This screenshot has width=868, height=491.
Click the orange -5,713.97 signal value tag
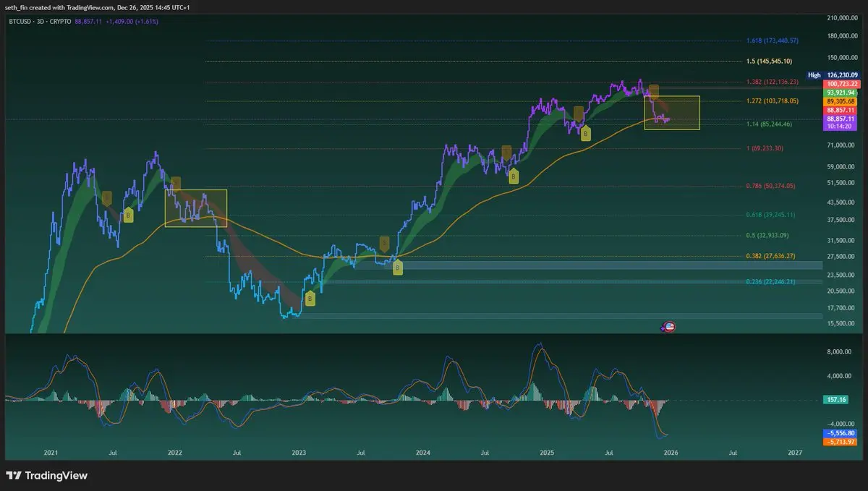(x=842, y=442)
